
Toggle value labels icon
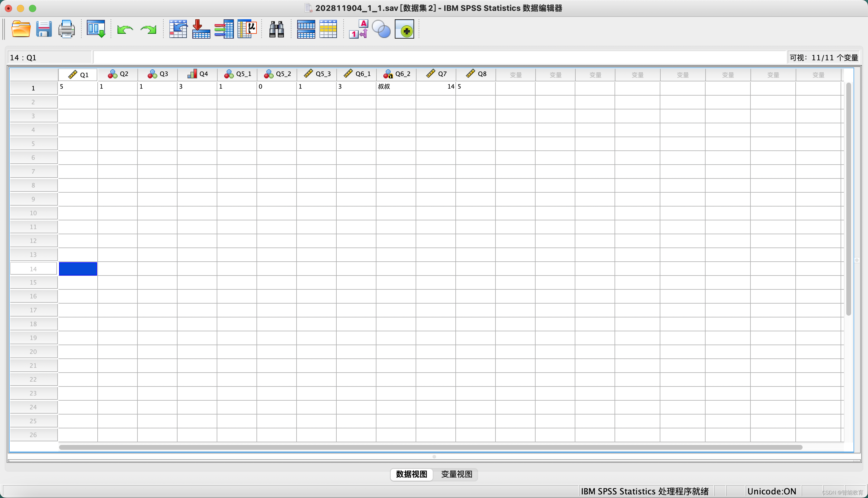point(358,29)
